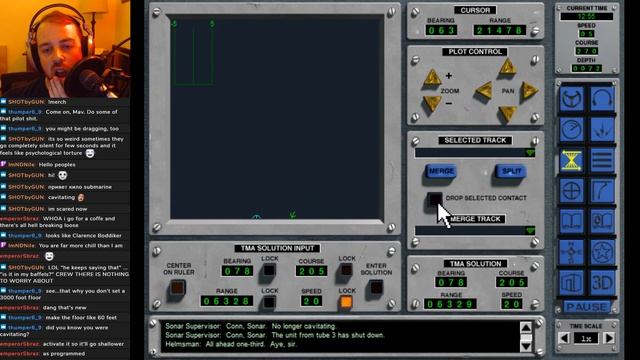Open the four-arrow compass station icon
The height and width of the screenshot is (360, 640).
click(x=571, y=252)
